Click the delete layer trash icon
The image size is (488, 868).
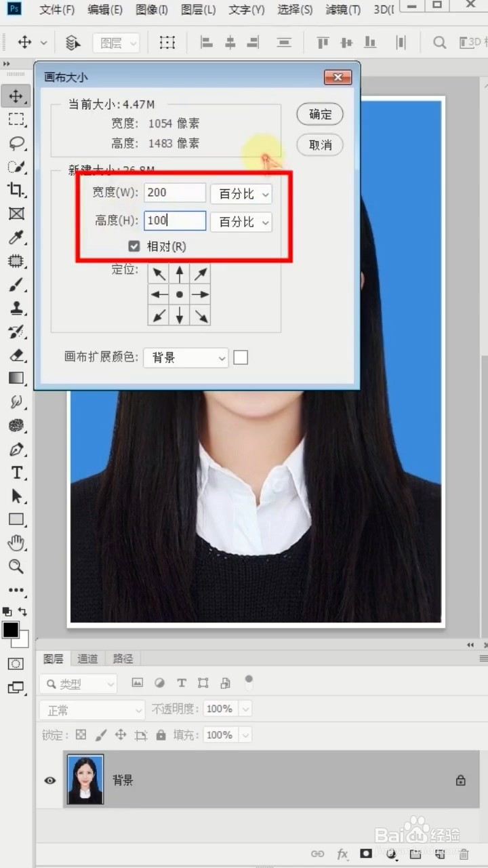464,854
